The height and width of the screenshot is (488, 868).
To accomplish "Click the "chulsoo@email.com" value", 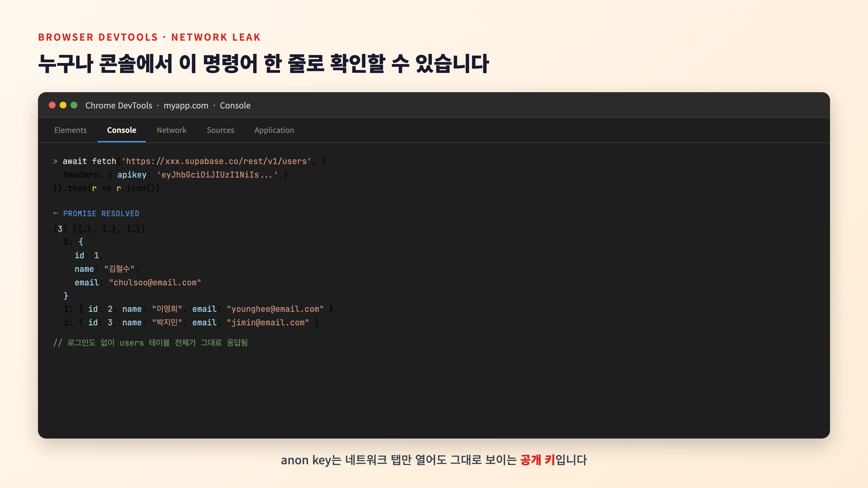I will (155, 283).
